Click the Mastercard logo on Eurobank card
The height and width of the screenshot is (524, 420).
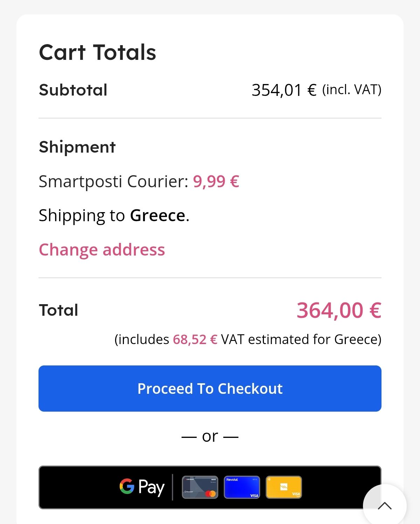pyautogui.click(x=211, y=494)
